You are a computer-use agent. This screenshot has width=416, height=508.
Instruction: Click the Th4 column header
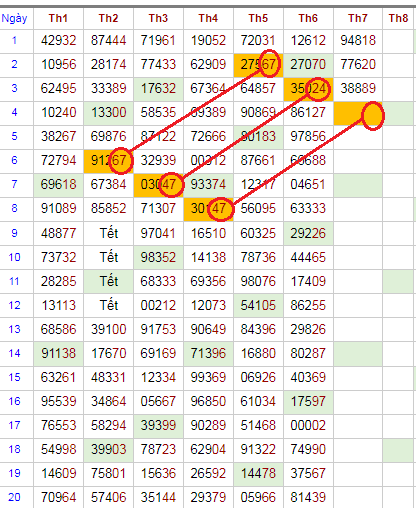click(x=208, y=18)
